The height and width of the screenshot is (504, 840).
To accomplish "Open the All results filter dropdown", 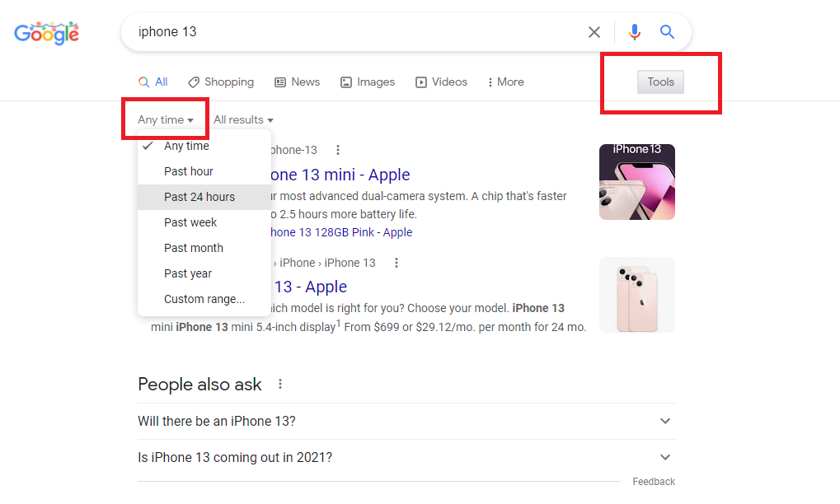I will coord(244,120).
